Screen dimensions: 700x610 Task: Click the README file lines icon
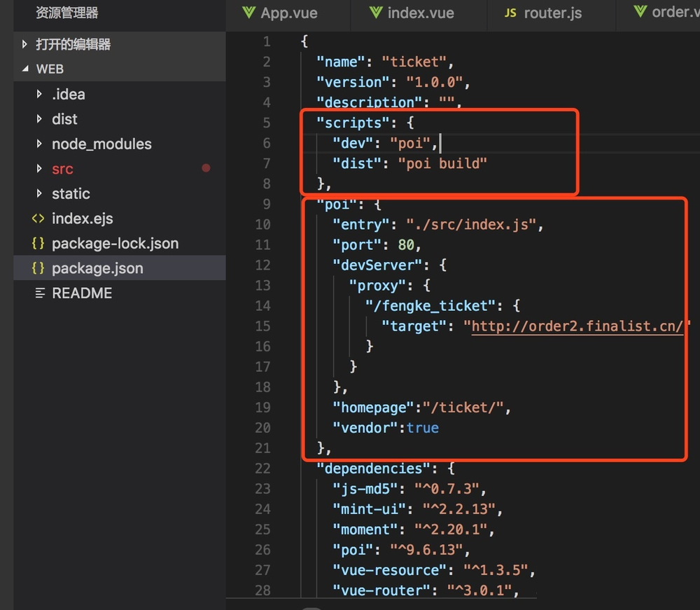(39, 293)
